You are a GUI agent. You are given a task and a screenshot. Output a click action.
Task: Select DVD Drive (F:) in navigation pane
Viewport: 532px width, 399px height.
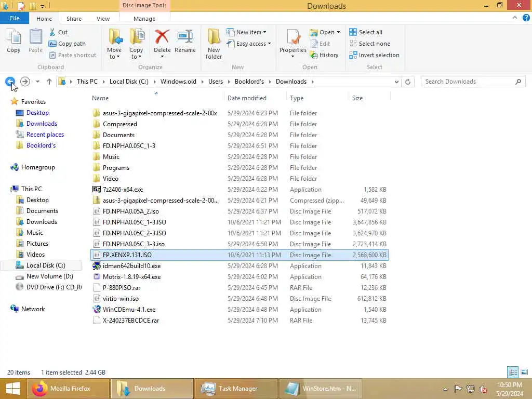54,287
